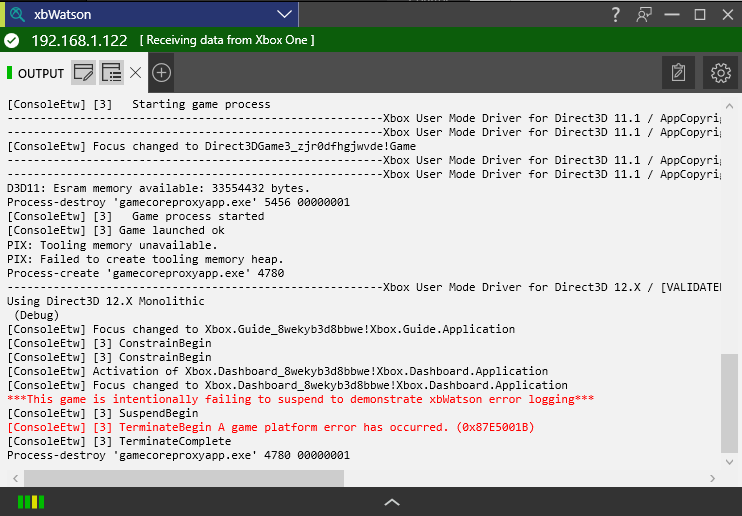This screenshot has height=516, width=742.
Task: Open settings gear icon
Action: pyautogui.click(x=720, y=72)
